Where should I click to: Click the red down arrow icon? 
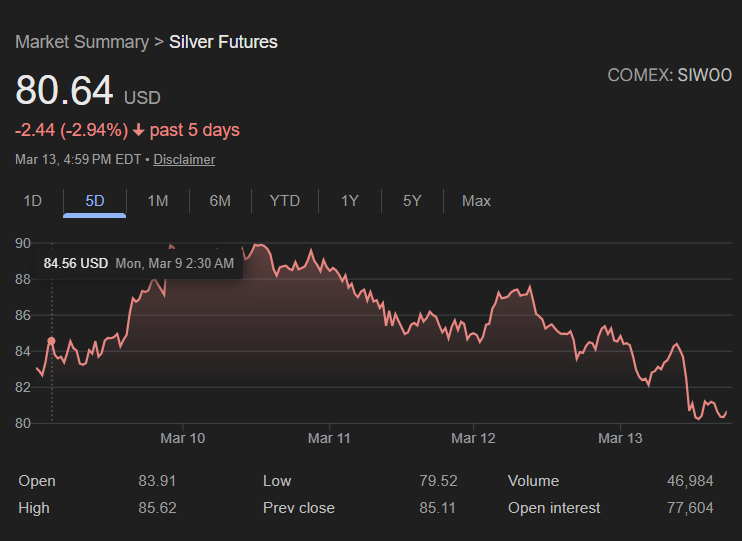[138, 130]
